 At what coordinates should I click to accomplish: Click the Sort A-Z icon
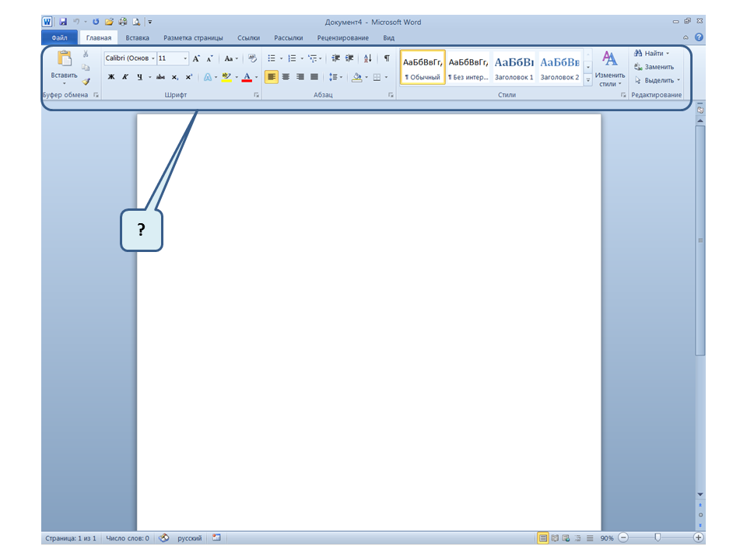point(368,58)
